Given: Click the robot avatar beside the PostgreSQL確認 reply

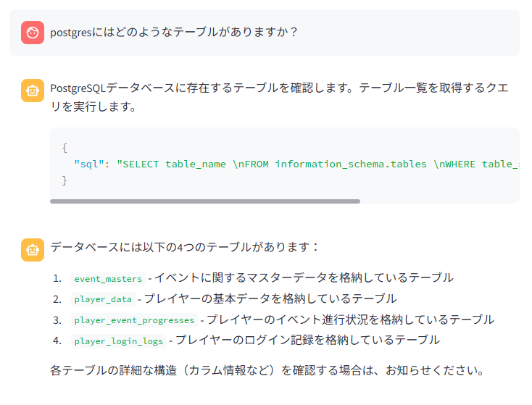Looking at the screenshot, I should 33,91.
